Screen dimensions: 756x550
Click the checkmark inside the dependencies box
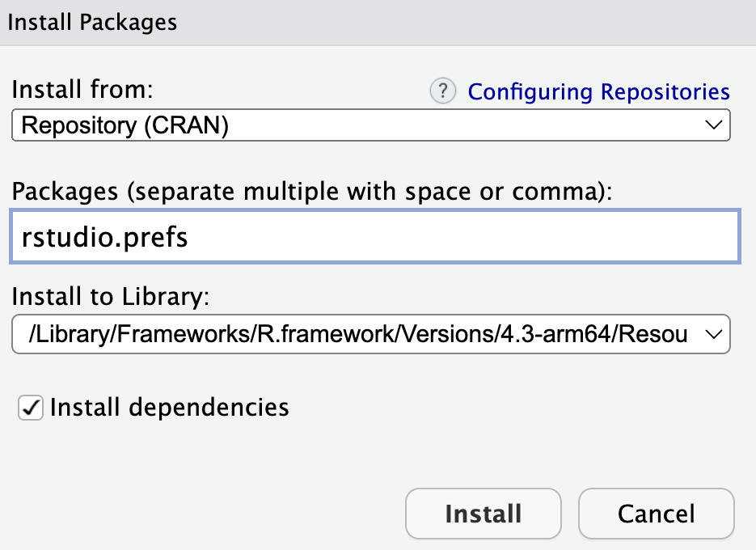31,408
